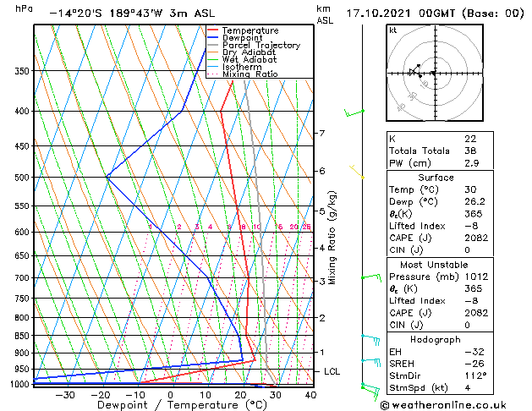Click the -30 temperature axis label
This screenshot has width=532, height=411.
coord(65,395)
